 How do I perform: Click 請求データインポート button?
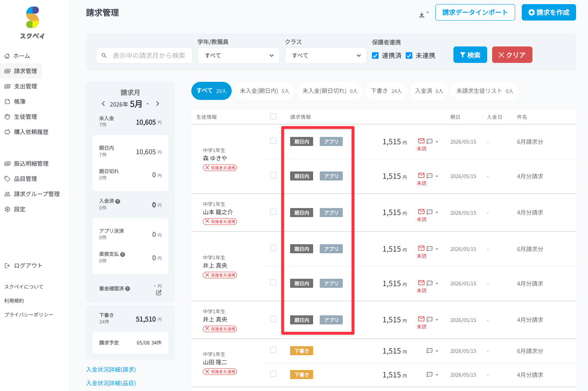(475, 12)
